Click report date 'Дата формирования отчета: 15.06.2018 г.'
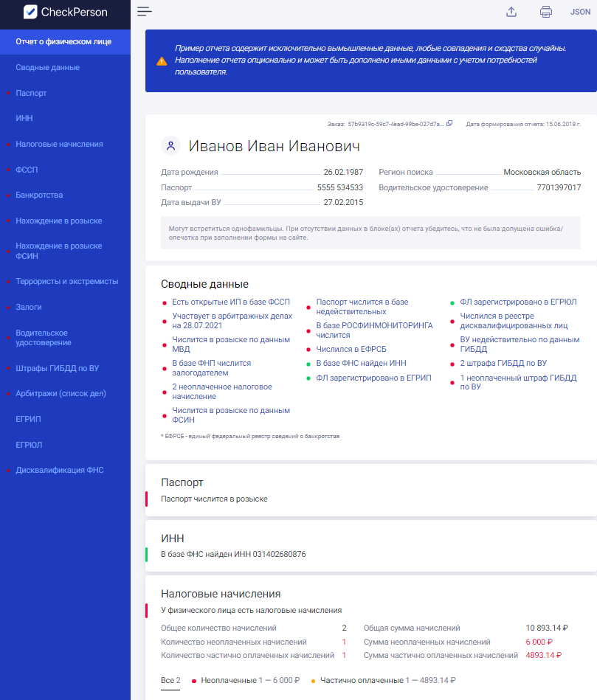 point(523,124)
